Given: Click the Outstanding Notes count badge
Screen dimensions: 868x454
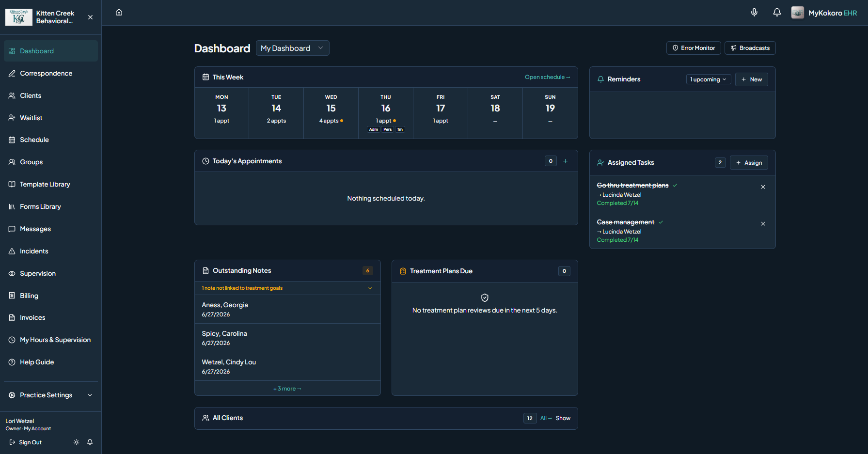Looking at the screenshot, I should tap(368, 270).
